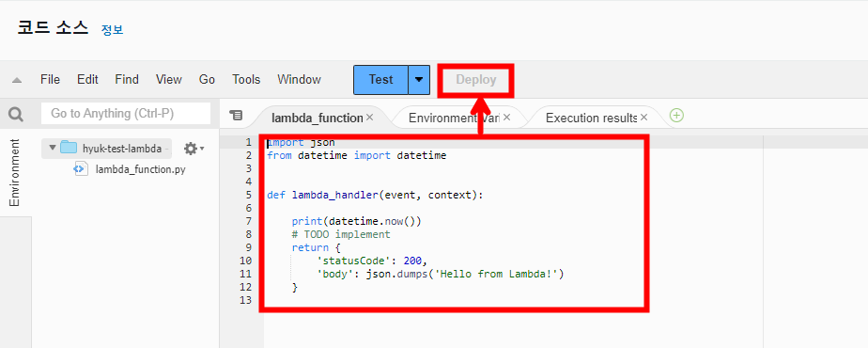Click the 'import json' code line

pos(301,142)
